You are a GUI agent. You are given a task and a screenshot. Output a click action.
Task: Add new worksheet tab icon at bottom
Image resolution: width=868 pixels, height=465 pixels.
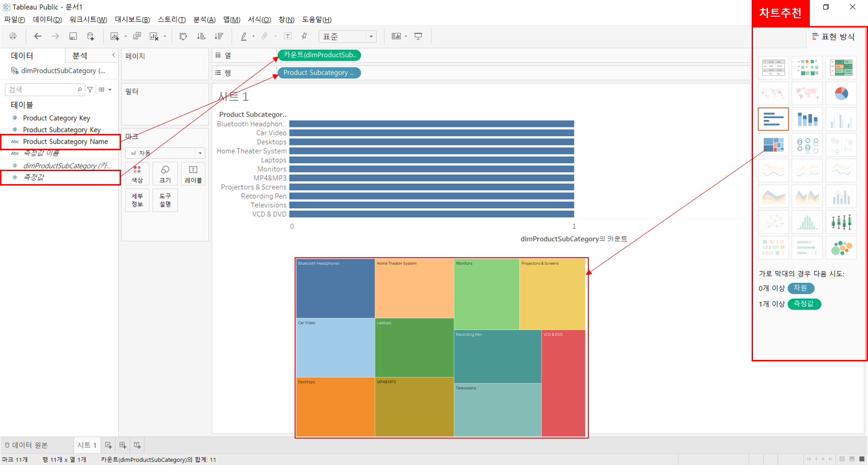tap(108, 445)
